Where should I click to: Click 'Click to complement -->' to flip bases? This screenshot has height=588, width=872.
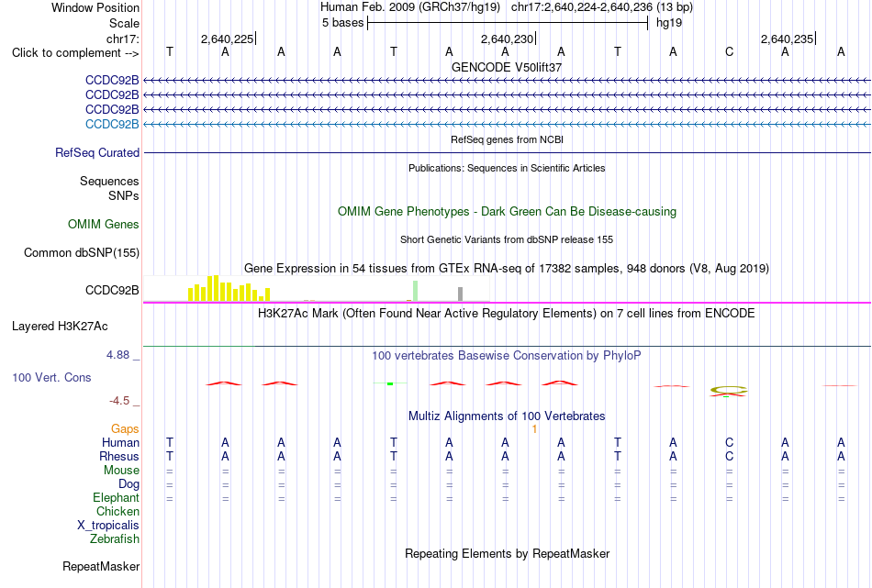tap(75, 53)
